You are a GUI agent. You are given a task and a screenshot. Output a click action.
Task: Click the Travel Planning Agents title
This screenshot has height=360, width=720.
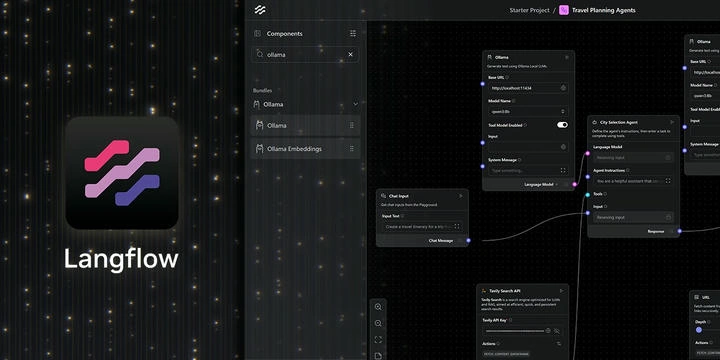tap(603, 10)
